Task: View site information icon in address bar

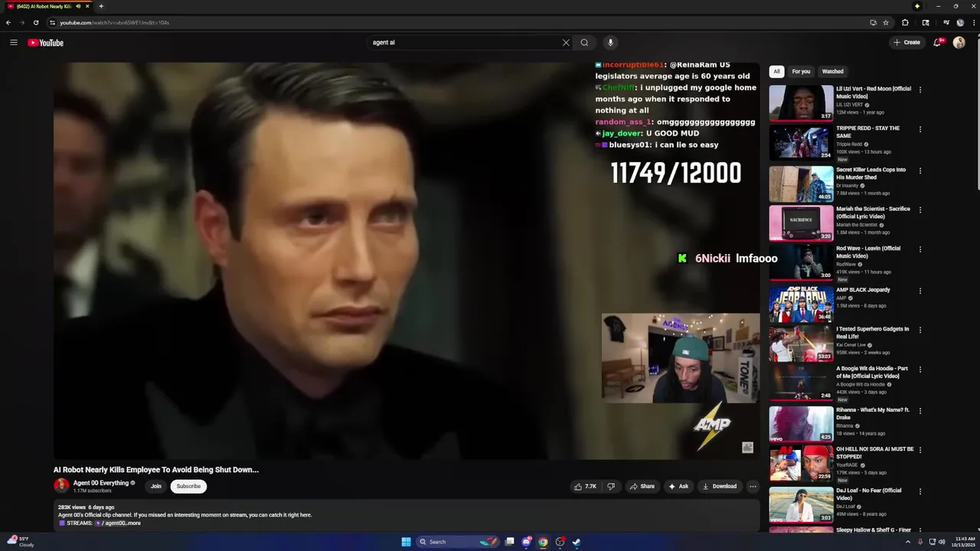Action: click(52, 22)
